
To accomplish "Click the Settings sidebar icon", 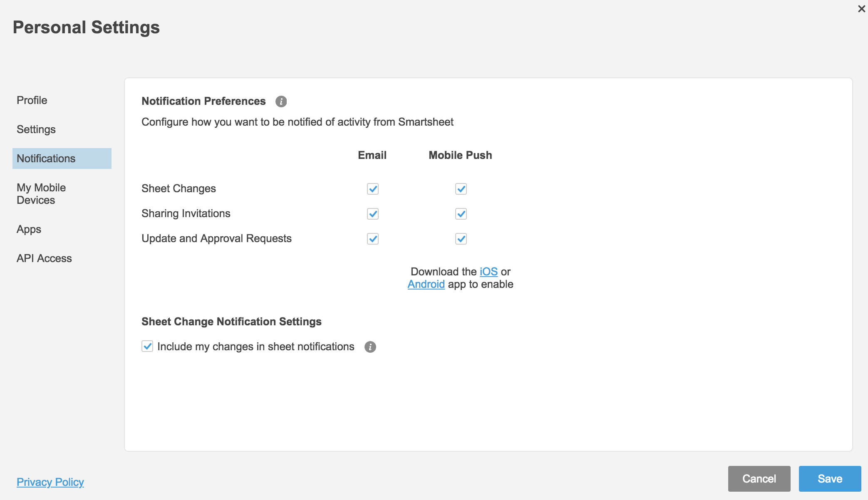I will (x=36, y=129).
